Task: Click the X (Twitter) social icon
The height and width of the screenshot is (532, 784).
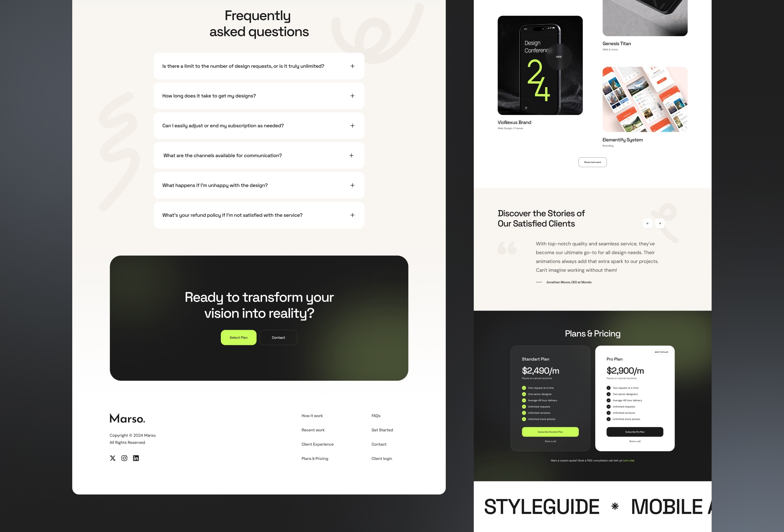Action: 112,457
